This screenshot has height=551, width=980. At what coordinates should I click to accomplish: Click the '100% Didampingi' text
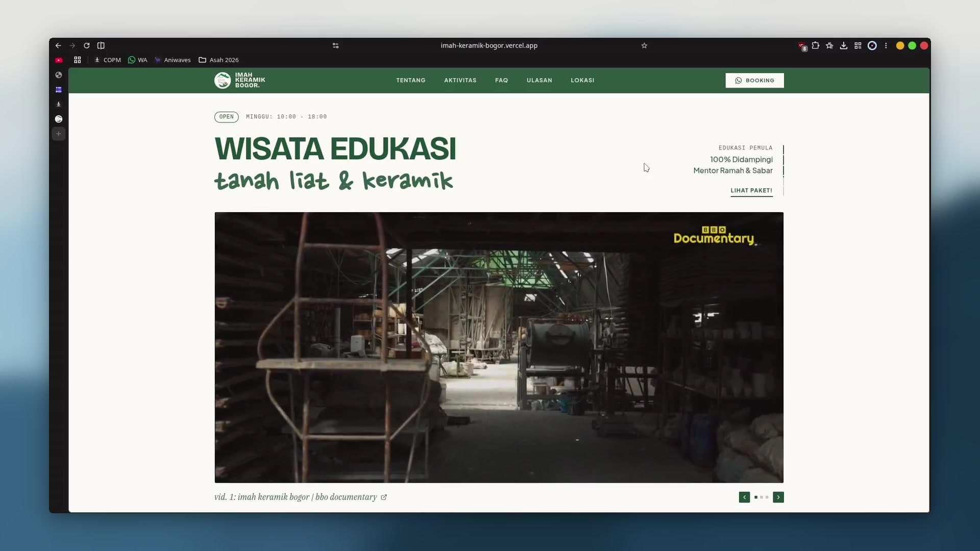741,160
